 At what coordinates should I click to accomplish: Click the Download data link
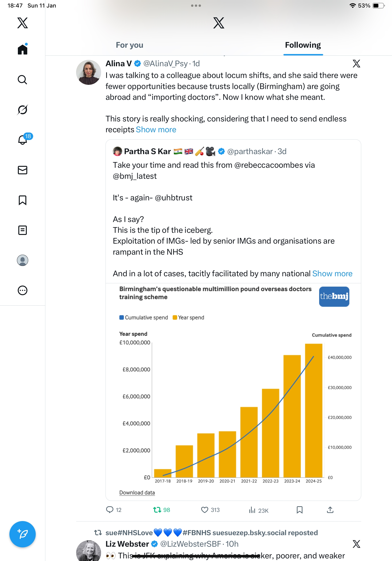pyautogui.click(x=137, y=493)
